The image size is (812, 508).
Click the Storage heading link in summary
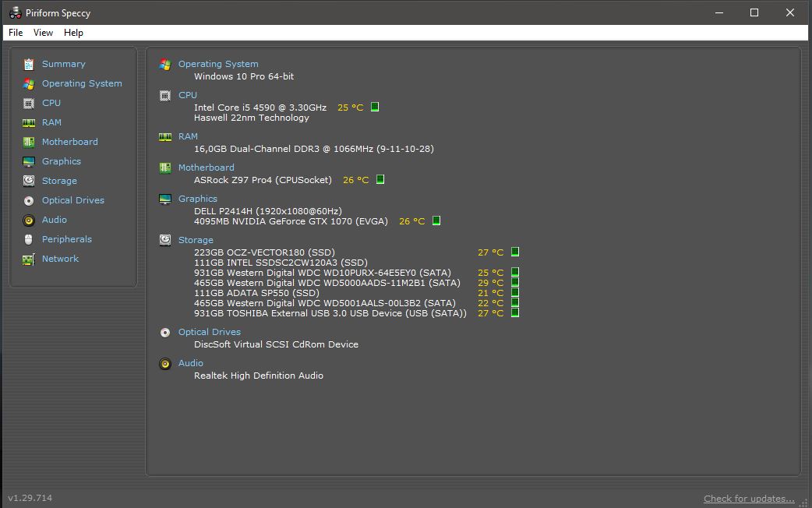[x=196, y=240]
